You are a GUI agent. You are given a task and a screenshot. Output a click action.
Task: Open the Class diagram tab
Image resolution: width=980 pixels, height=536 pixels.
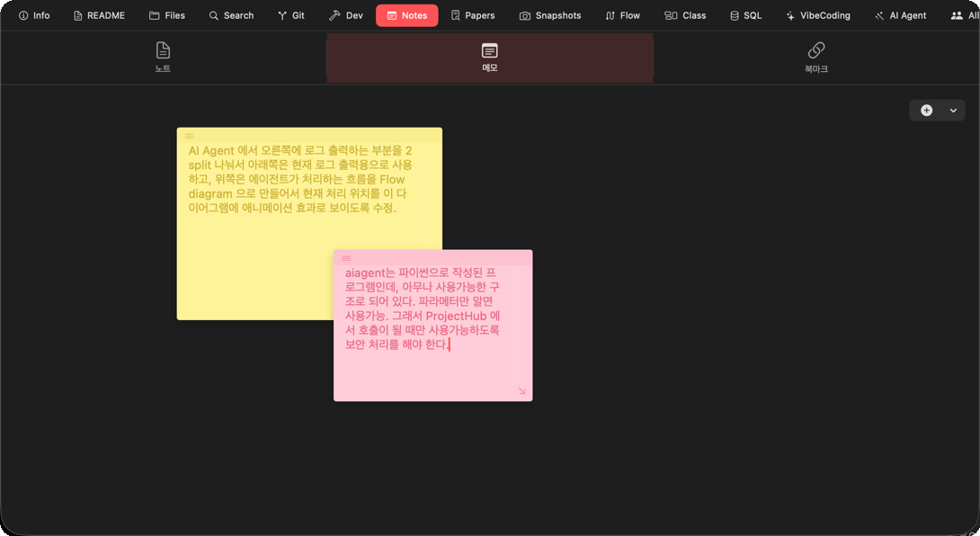click(x=684, y=15)
